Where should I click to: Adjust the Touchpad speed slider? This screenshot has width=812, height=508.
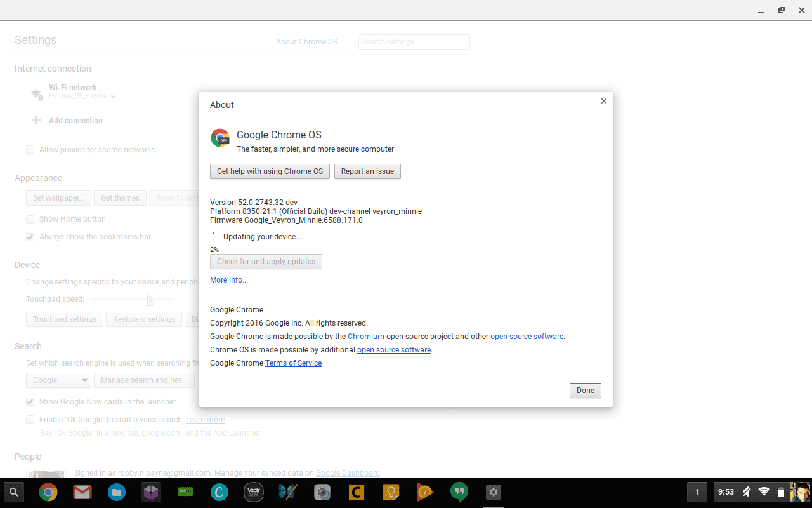pyautogui.click(x=150, y=299)
